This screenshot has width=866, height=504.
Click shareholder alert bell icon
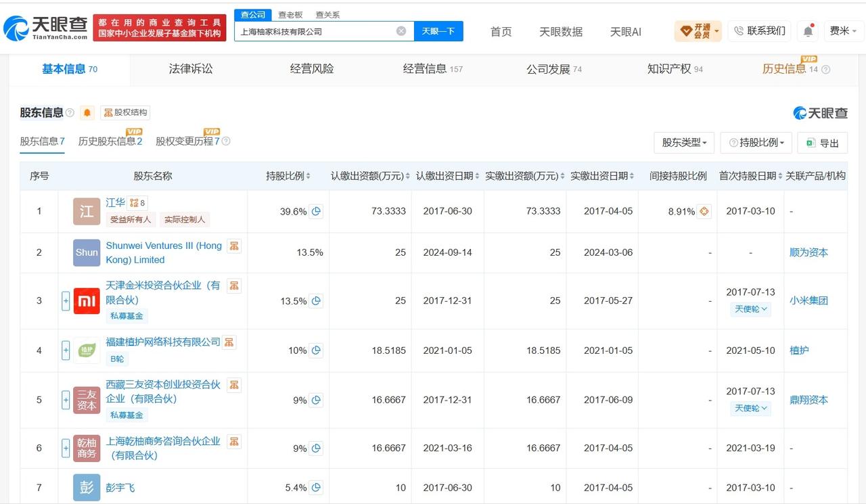87,112
